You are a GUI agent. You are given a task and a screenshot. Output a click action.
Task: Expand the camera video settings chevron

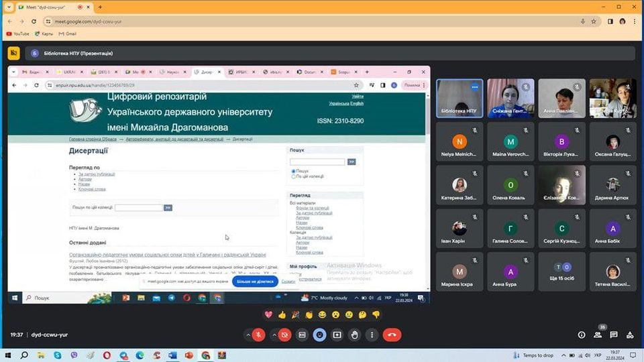[x=274, y=335]
